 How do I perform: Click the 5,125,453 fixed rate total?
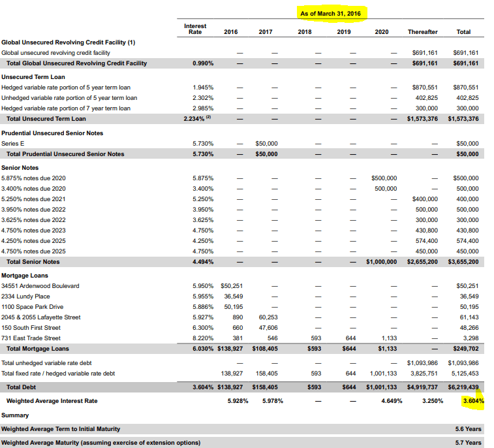pos(465,374)
